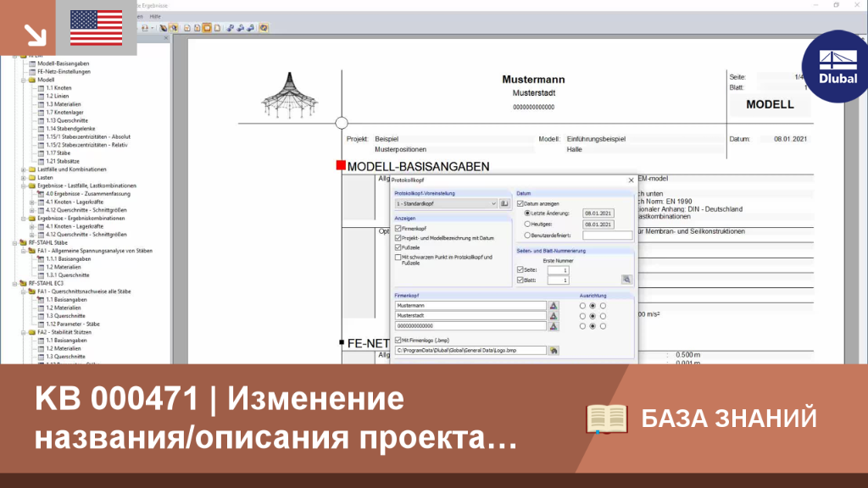This screenshot has width=868, height=488.
Task: Click the US flag language icon
Action: point(97,28)
